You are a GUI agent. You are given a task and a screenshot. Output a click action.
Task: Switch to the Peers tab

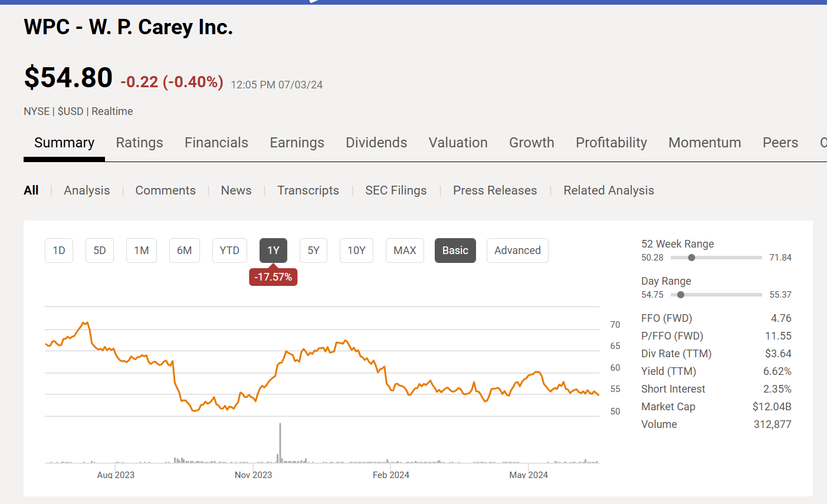[x=780, y=143]
